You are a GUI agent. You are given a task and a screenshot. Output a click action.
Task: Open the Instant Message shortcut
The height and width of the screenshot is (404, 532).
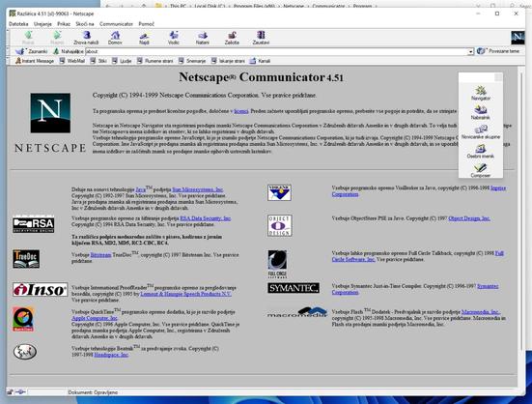click(x=35, y=61)
